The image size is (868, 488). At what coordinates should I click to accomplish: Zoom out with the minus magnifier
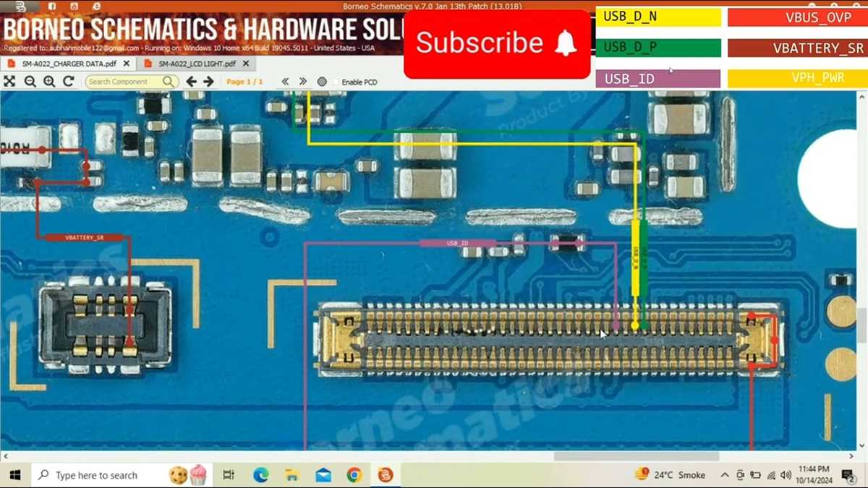tap(30, 82)
